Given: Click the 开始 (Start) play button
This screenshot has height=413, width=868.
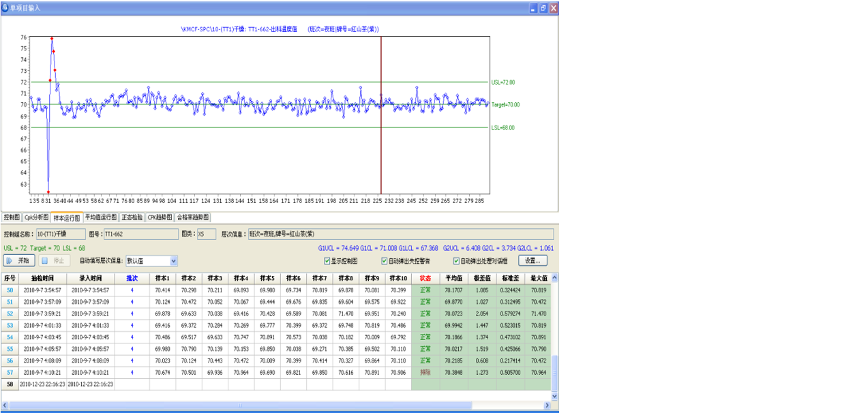Looking at the screenshot, I should (x=19, y=260).
